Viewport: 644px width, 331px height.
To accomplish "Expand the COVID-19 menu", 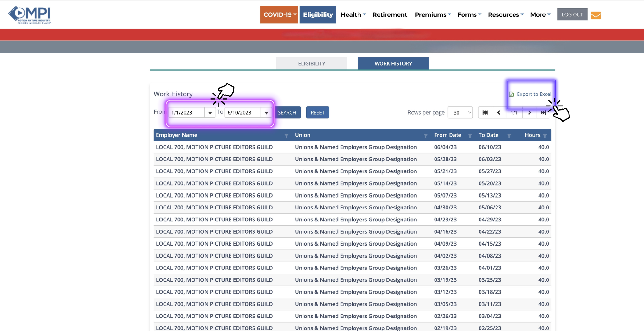I will click(x=279, y=14).
